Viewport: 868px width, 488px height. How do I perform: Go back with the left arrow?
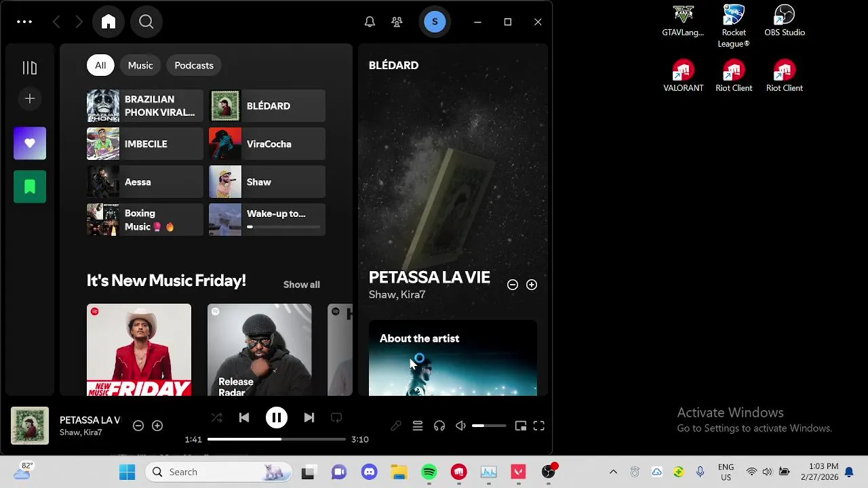pyautogui.click(x=56, y=22)
